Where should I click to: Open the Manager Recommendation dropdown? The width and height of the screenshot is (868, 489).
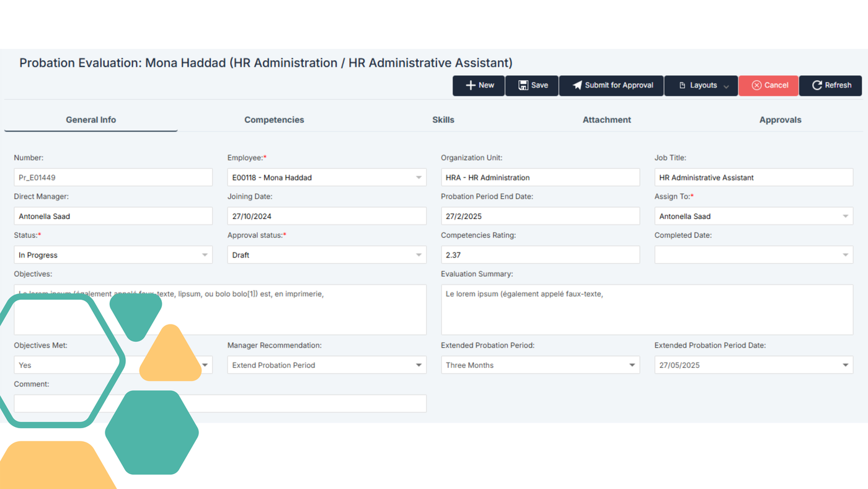[x=419, y=365]
